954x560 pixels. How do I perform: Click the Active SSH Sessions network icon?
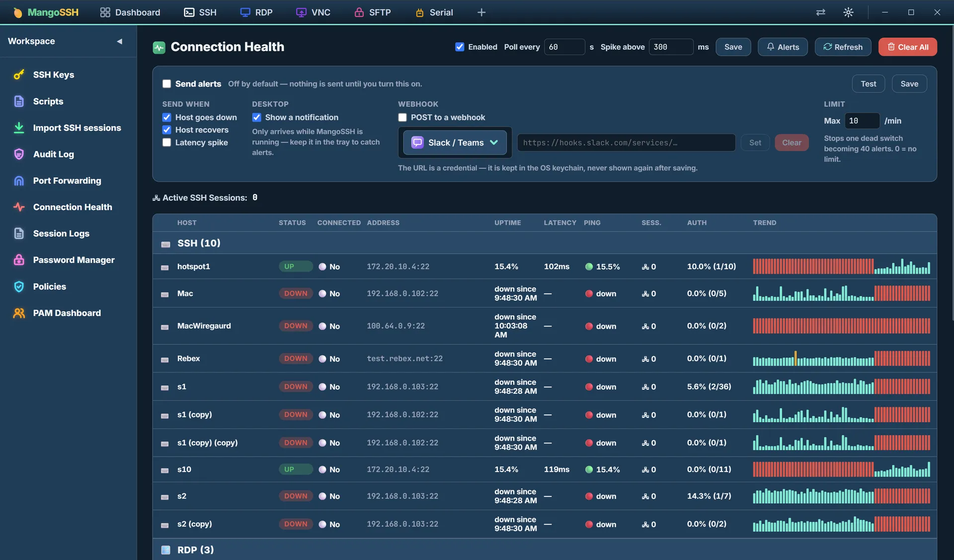coord(156,198)
